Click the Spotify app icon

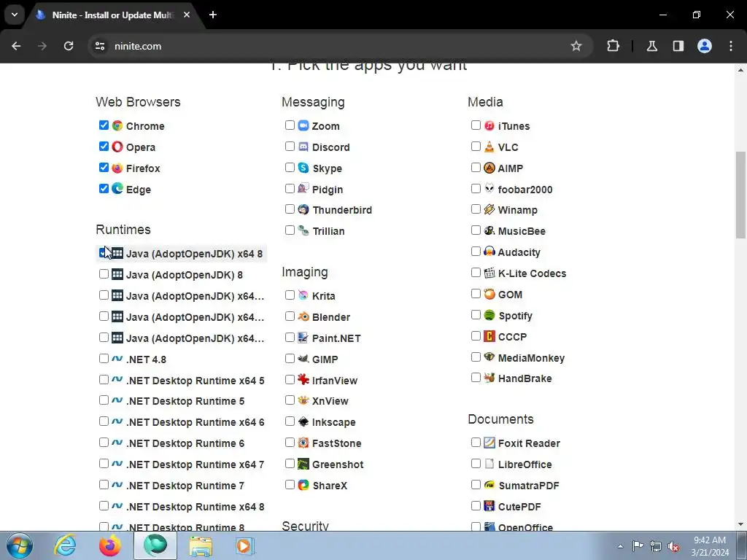(489, 315)
